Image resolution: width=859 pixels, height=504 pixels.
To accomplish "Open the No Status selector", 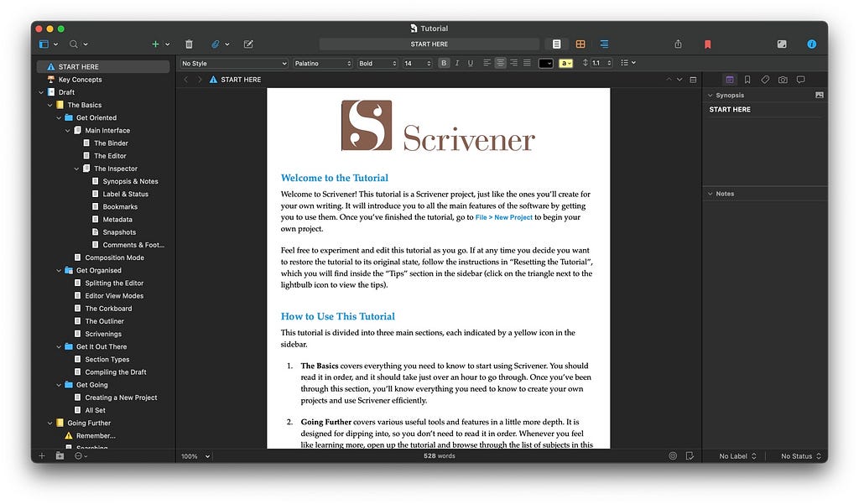I will point(800,456).
